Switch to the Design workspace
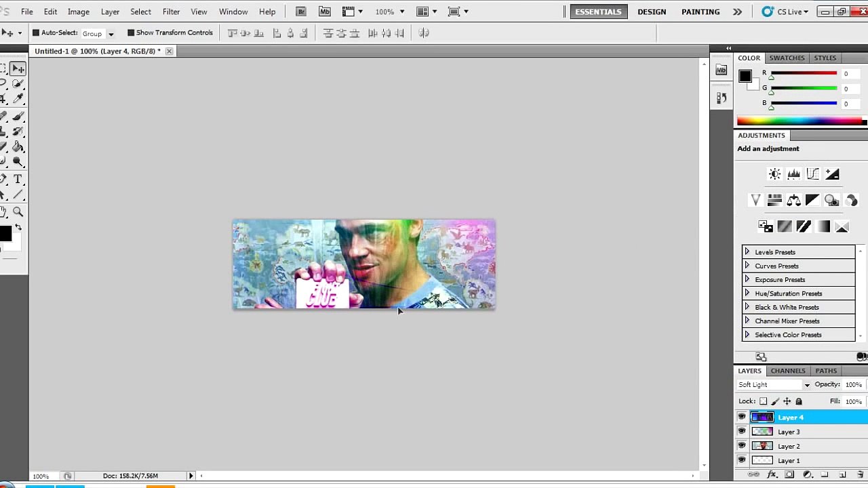This screenshot has width=868, height=488. click(x=652, y=12)
